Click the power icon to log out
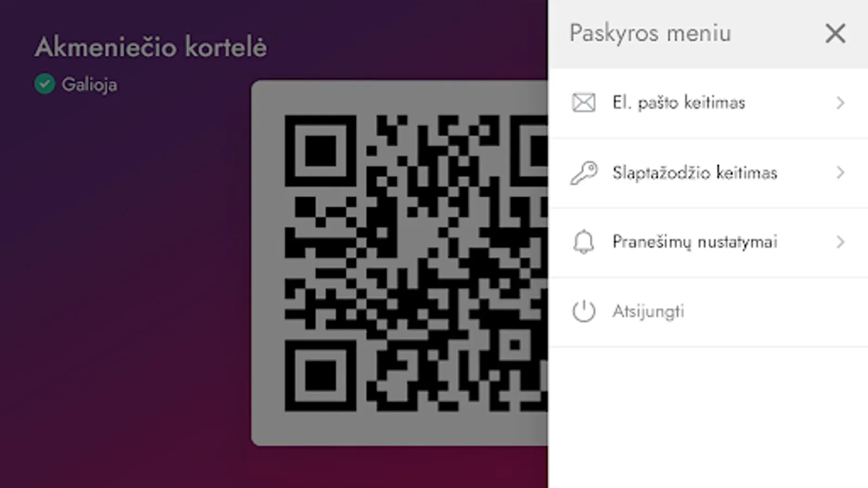 coord(584,311)
